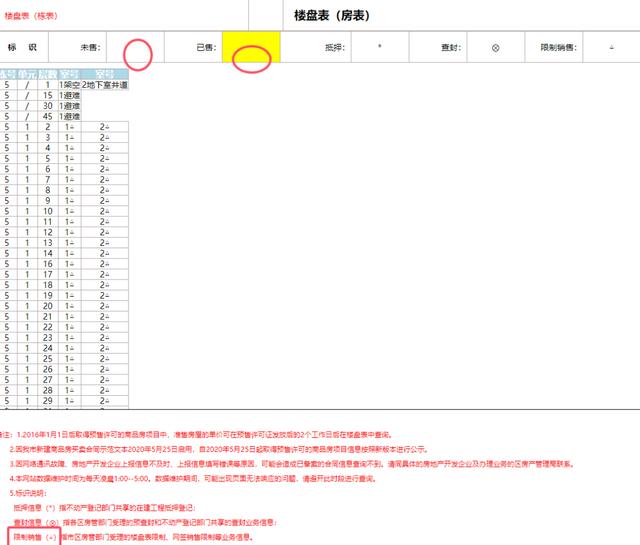Image resolution: width=640 pixels, height=545 pixels.
Task: Open room 1 restricted icon on floor 24
Action: (72, 349)
